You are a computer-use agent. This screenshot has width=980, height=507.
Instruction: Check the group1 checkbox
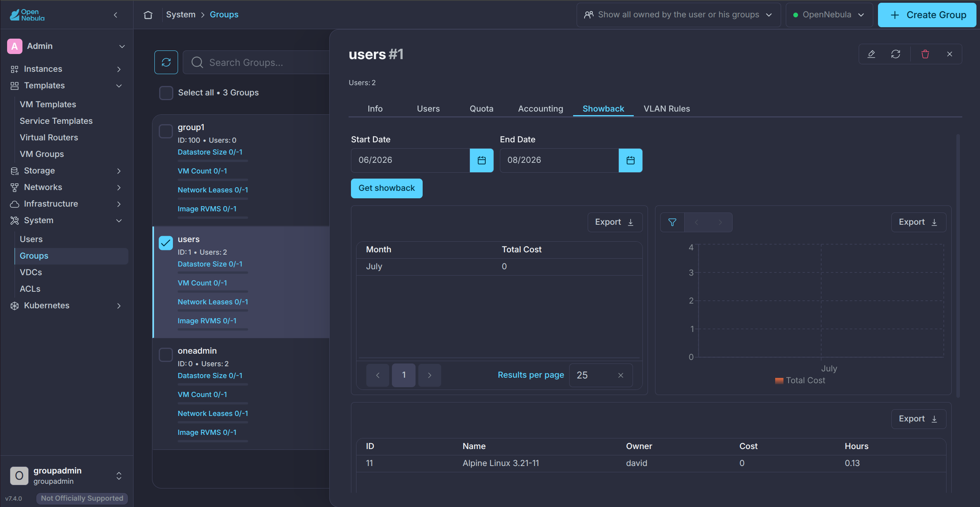point(166,131)
